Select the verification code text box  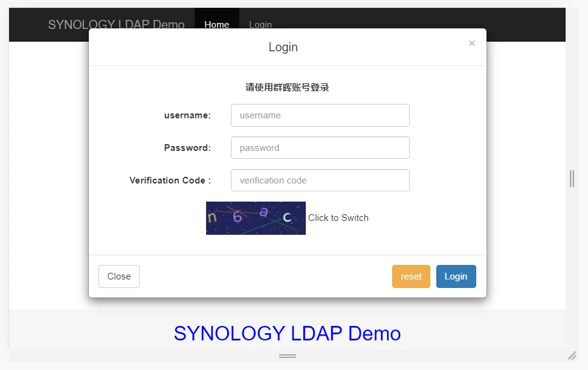pos(320,180)
